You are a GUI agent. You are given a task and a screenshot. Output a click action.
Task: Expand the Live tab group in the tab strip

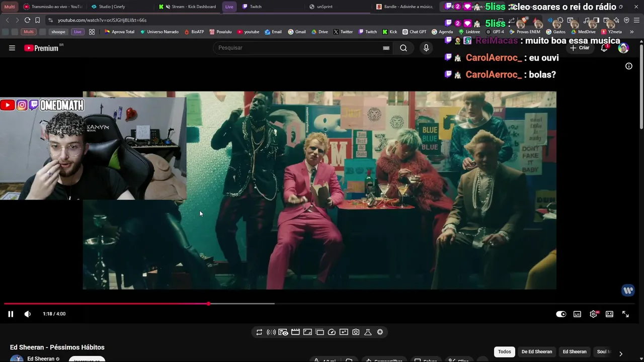[x=229, y=7]
